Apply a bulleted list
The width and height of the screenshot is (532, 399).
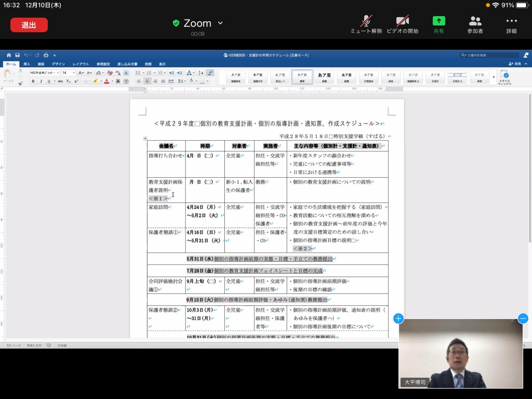coord(139,72)
